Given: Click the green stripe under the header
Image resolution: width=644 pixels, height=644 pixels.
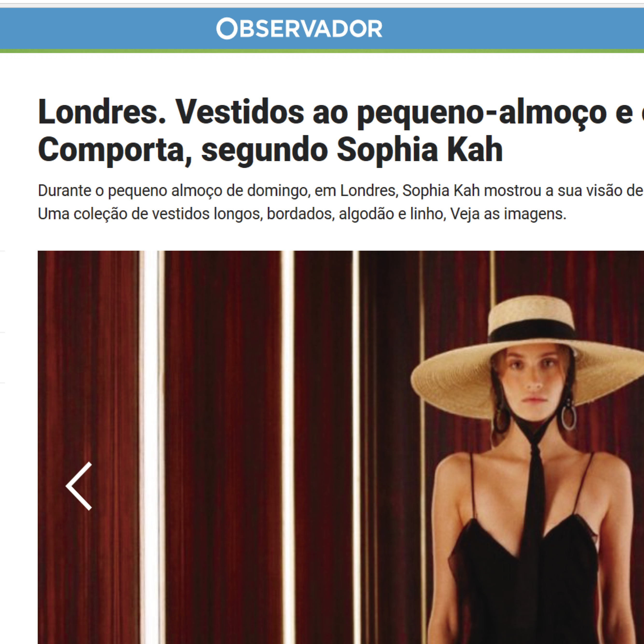Looking at the screenshot, I should 322,51.
